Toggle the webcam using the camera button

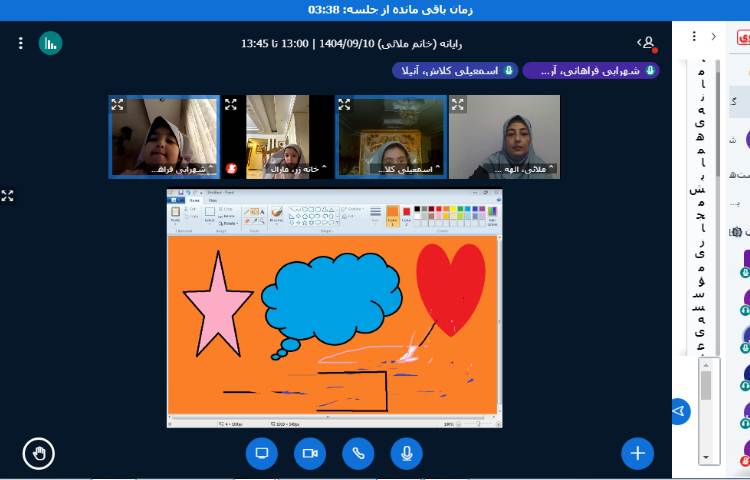point(310,454)
